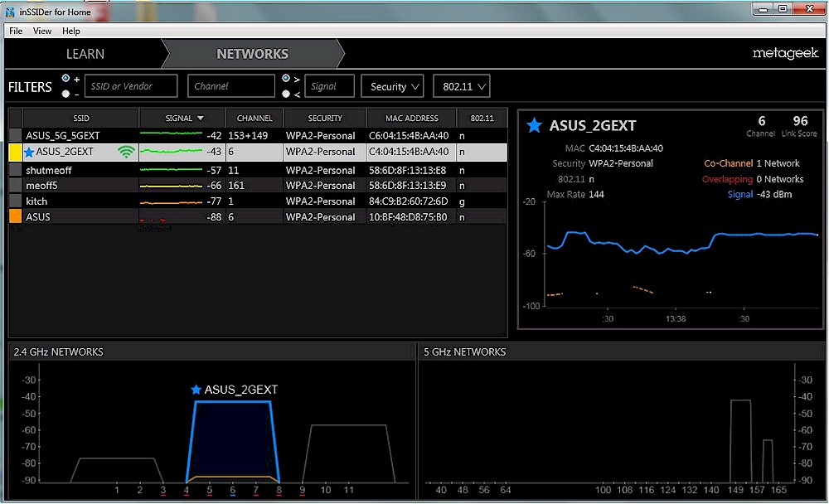Click the Signal filter field
829x504 pixels.
point(329,86)
